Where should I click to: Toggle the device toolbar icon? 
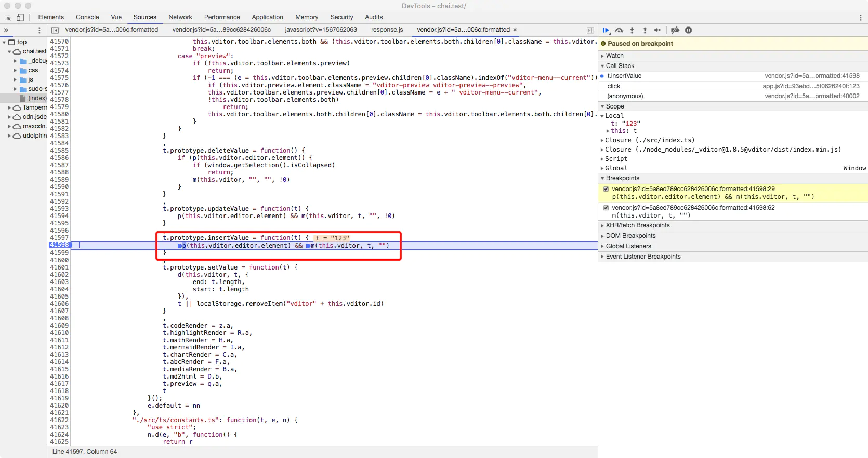click(20, 17)
